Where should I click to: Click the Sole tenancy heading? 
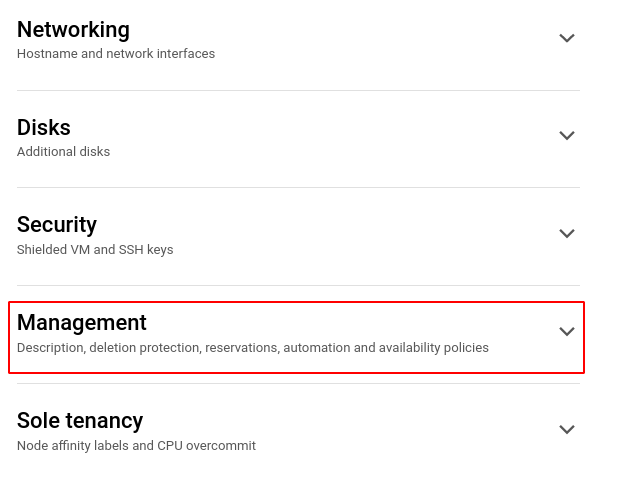(x=80, y=420)
